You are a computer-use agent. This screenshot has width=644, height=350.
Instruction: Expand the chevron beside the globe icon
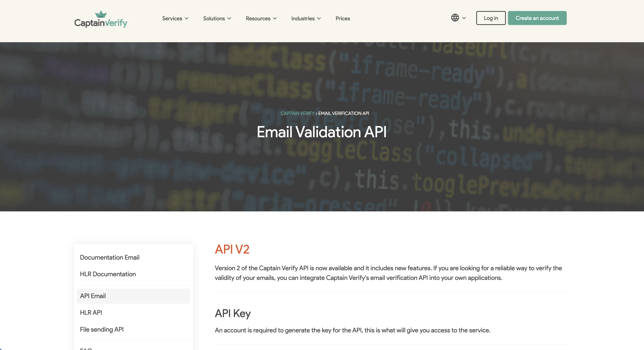click(x=464, y=18)
